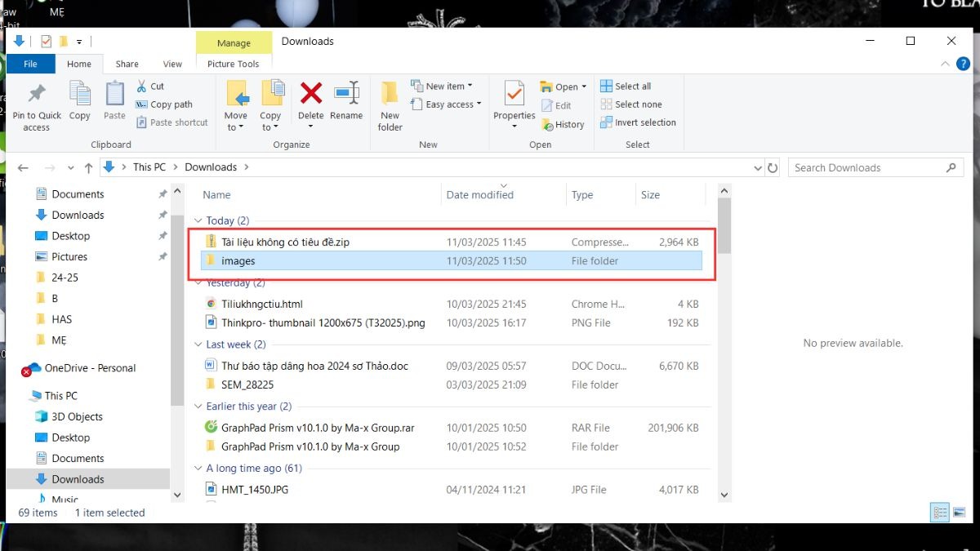Open the 24-25 folder in sidebar
This screenshot has height=551, width=980.
click(x=65, y=278)
